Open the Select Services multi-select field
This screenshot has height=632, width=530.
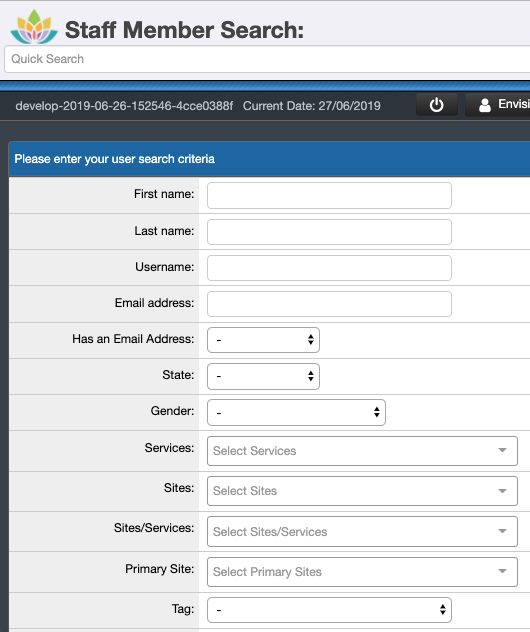362,451
